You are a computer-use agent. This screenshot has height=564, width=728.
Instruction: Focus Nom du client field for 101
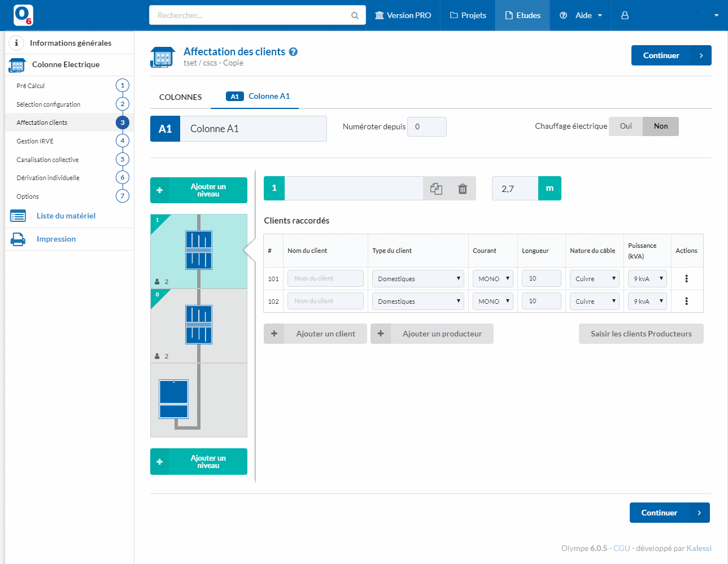(x=325, y=278)
